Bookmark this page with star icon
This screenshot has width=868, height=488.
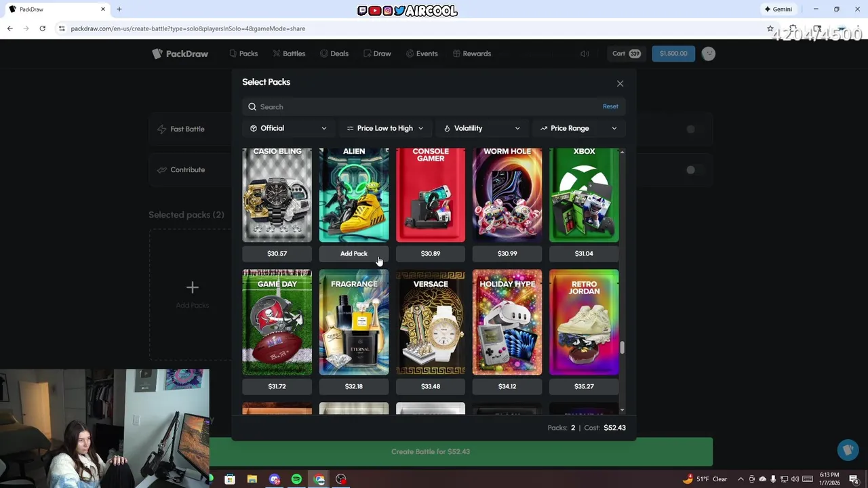[770, 28]
